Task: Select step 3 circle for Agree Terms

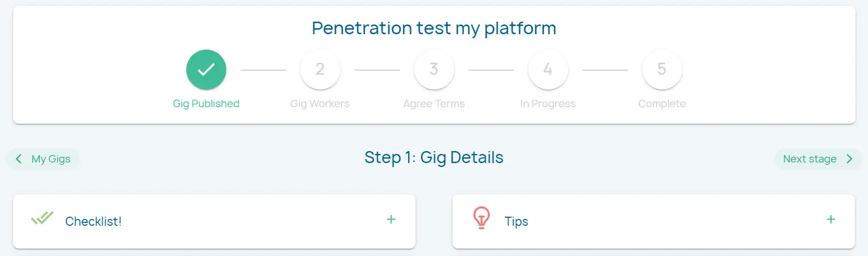Action: [434, 70]
